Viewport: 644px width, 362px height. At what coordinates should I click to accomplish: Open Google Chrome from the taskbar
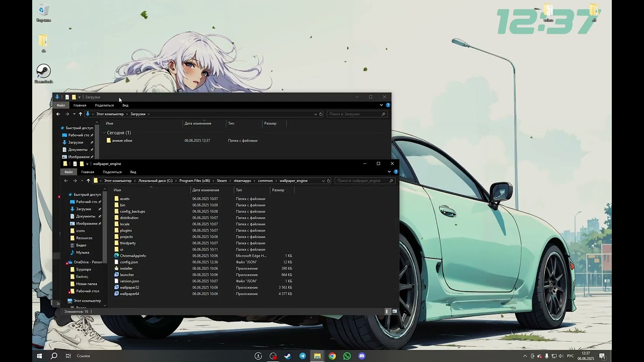click(332, 356)
